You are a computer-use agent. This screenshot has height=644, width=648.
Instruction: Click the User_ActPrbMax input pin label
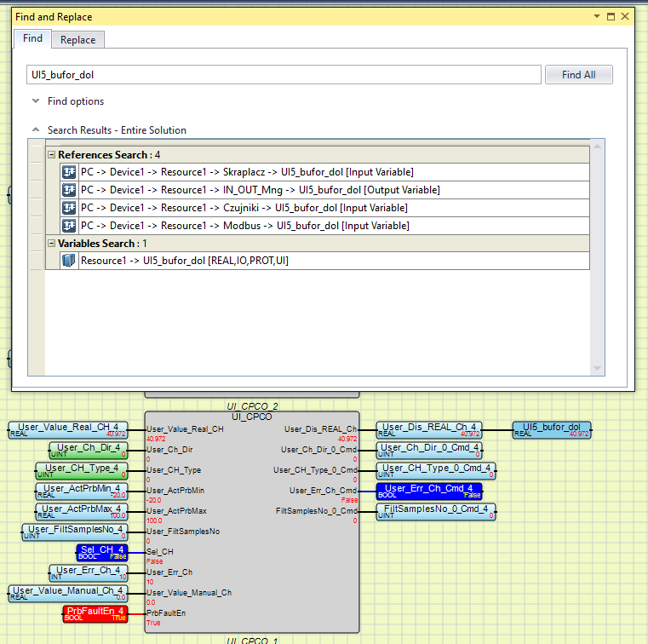176,511
